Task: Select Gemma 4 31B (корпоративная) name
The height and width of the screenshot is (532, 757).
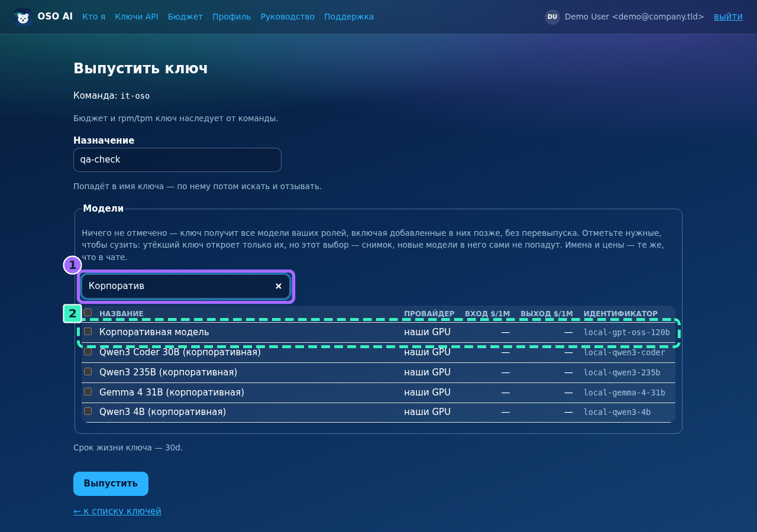Action: coord(172,392)
